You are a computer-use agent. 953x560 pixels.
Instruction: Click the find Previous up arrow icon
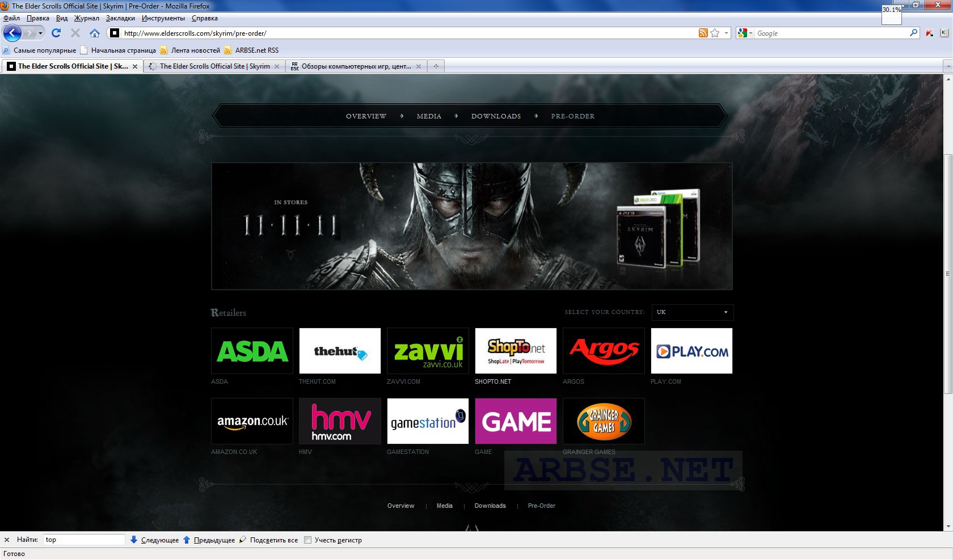point(187,540)
